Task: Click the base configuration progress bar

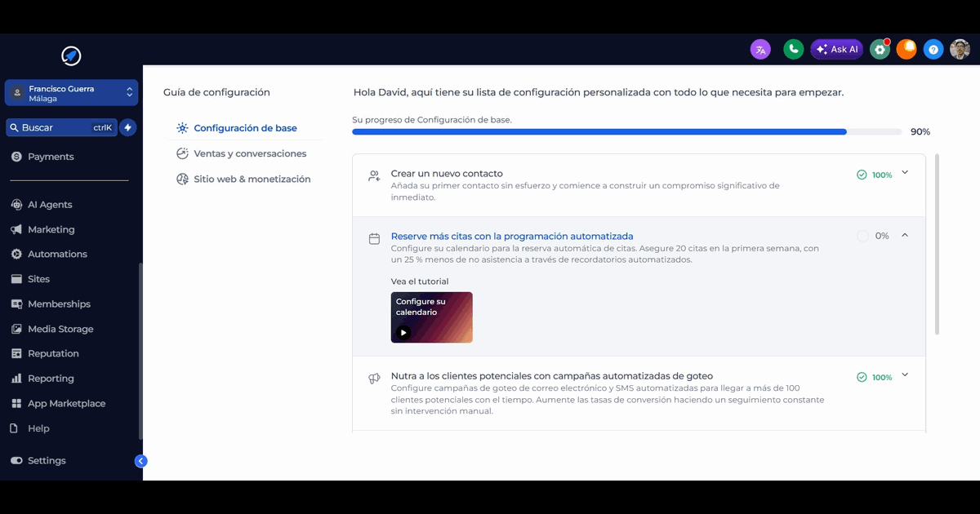Action: pos(626,131)
